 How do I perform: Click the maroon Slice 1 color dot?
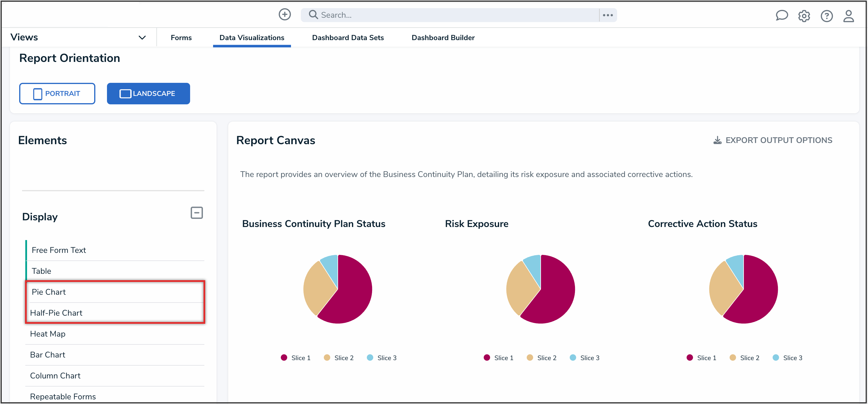[283, 357]
